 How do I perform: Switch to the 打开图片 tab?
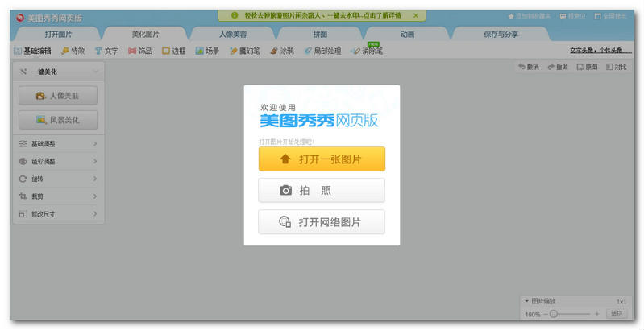58,35
